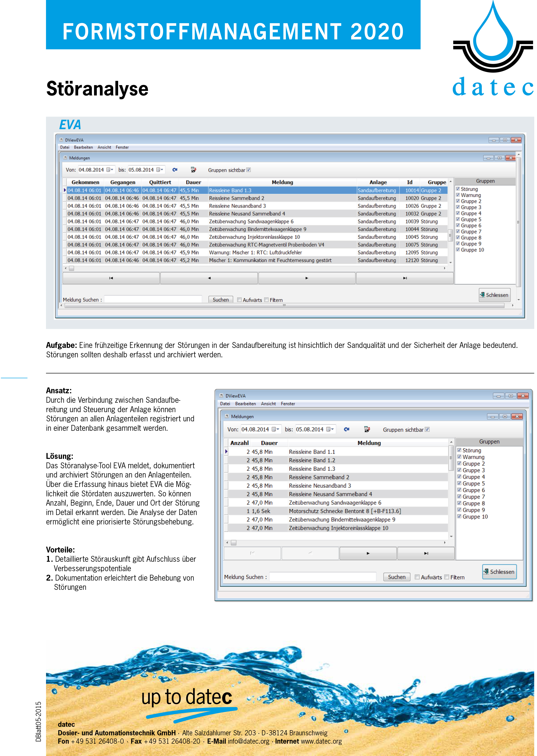The height and width of the screenshot is (756, 537).
Task: Open the Von date picker in lower window
Action: pyautogui.click(x=275, y=429)
